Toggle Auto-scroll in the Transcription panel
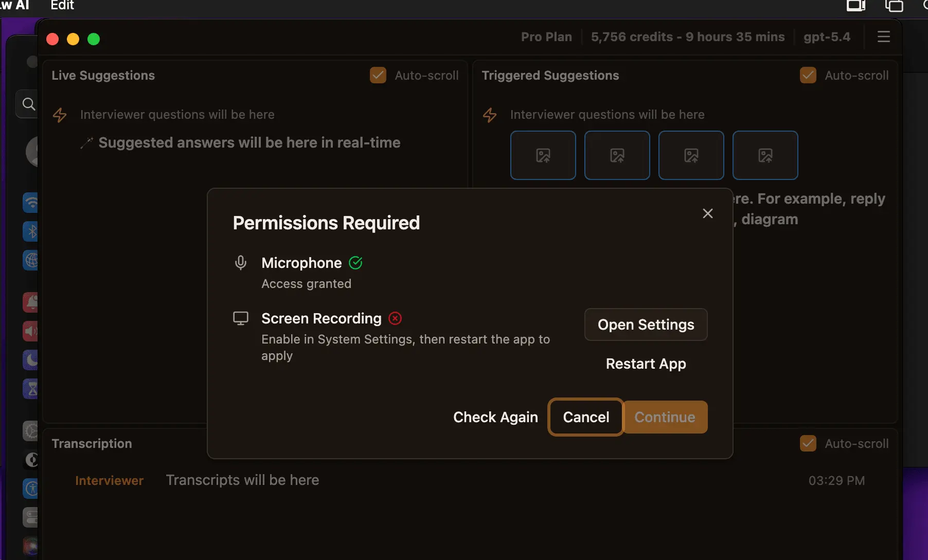 (x=808, y=443)
